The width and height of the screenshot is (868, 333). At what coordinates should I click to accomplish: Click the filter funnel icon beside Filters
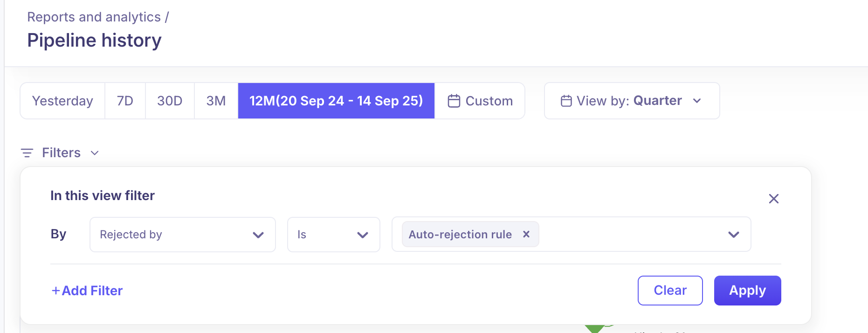point(28,153)
